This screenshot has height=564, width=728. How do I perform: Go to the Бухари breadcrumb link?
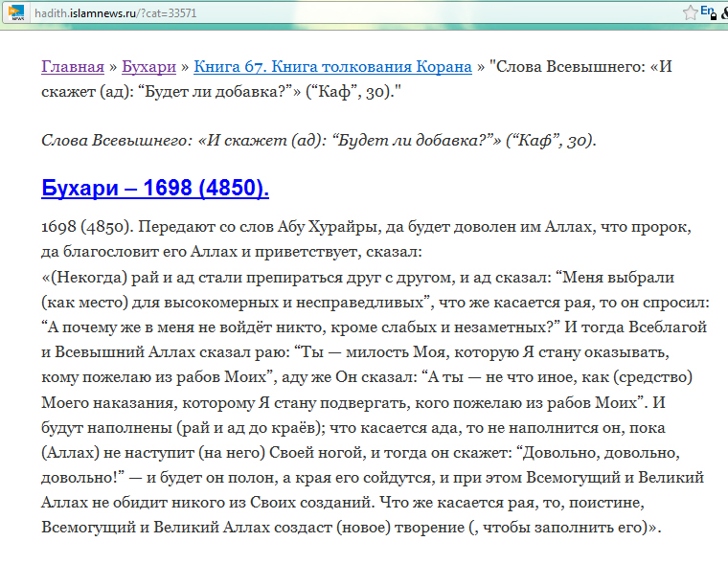click(149, 67)
